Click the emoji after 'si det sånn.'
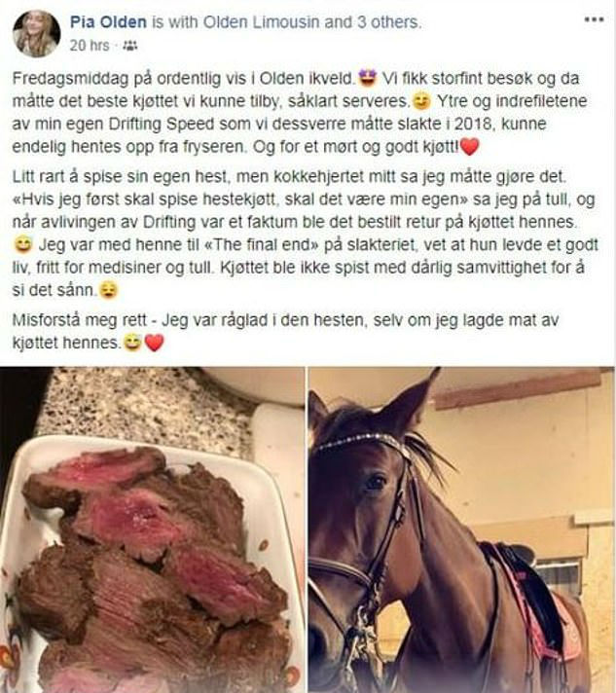Image resolution: width=616 pixels, height=693 pixels. pos(108,290)
